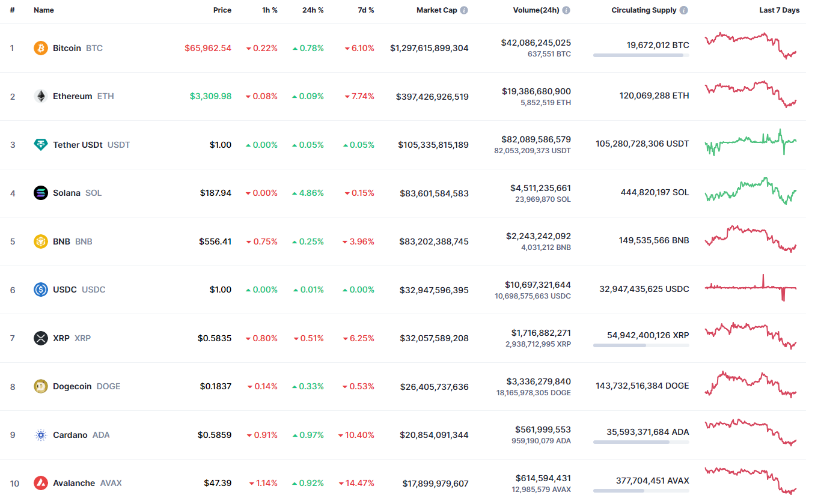815x504 pixels.
Task: Open Dogecoin's 7-day sparkline chart
Action: point(751,384)
